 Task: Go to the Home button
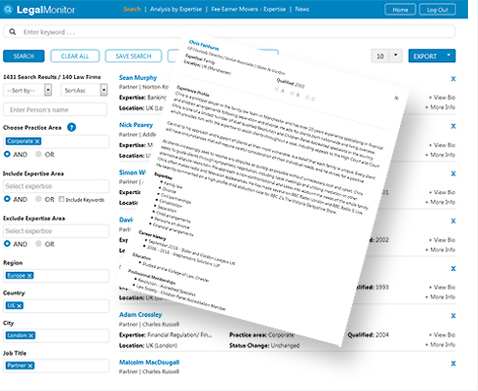click(x=400, y=10)
